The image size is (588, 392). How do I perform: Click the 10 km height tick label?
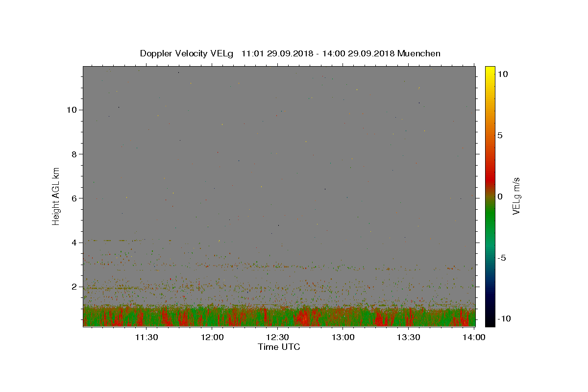pos(72,110)
